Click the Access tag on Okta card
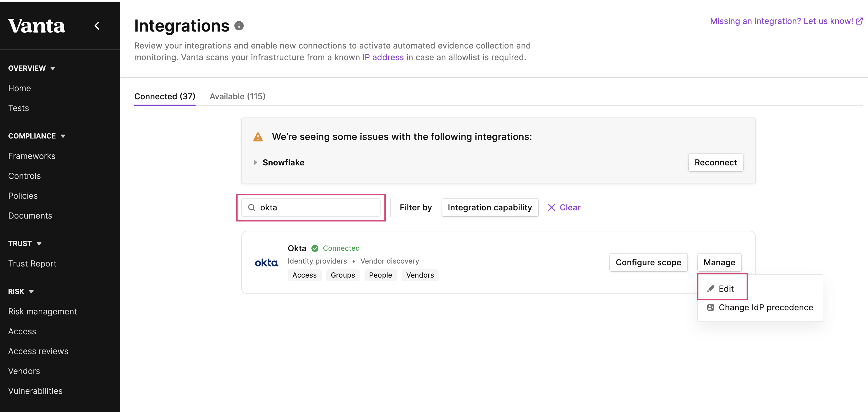The image size is (868, 412). tap(304, 275)
